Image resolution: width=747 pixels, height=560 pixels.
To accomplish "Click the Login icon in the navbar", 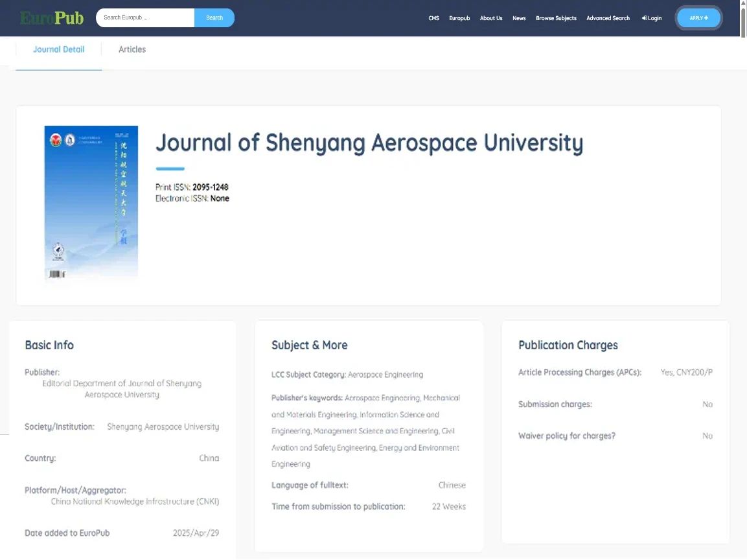I will pyautogui.click(x=645, y=18).
